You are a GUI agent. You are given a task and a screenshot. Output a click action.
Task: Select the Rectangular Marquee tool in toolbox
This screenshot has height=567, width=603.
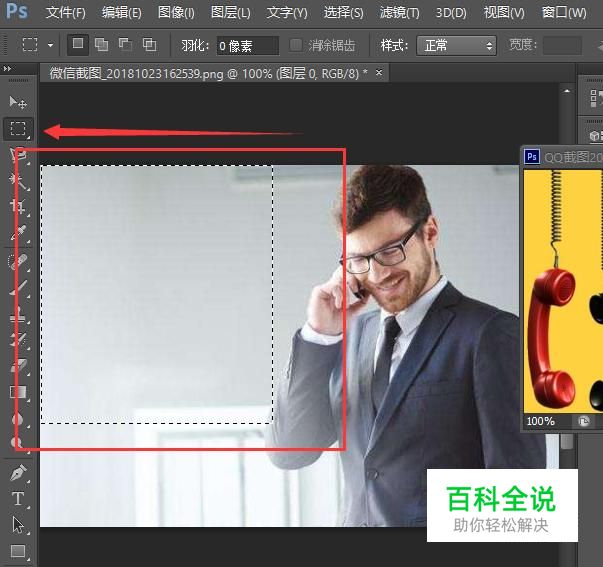coord(18,128)
